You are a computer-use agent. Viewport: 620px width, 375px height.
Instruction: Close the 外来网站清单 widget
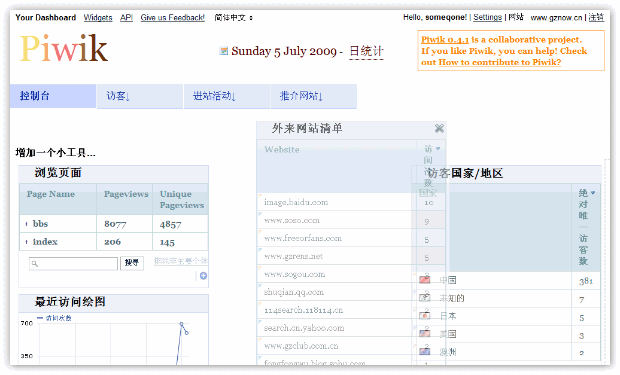[439, 128]
